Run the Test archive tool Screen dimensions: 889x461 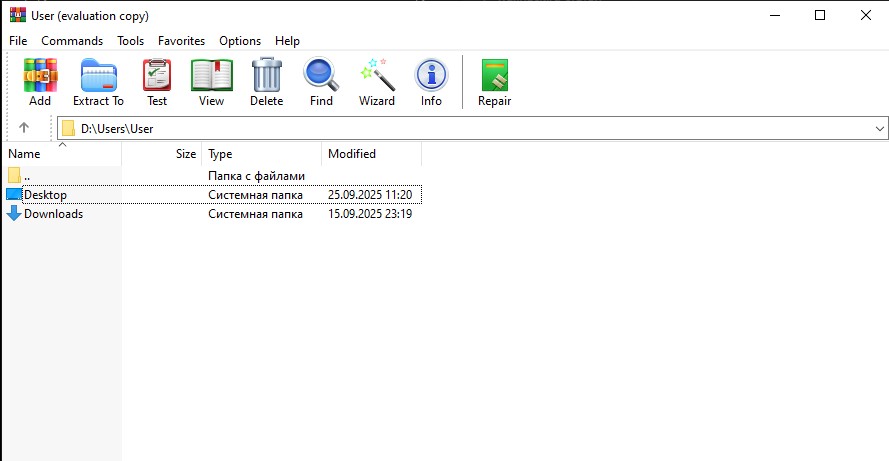point(157,82)
